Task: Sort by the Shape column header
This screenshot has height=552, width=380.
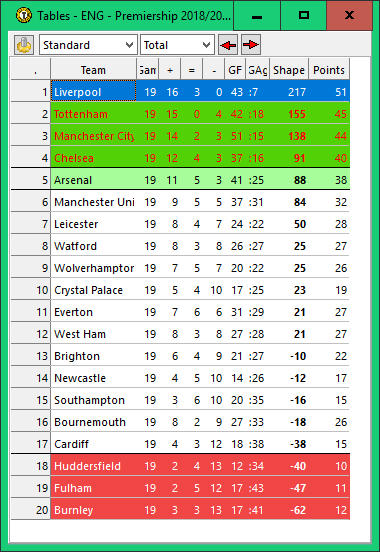Action: (289, 70)
